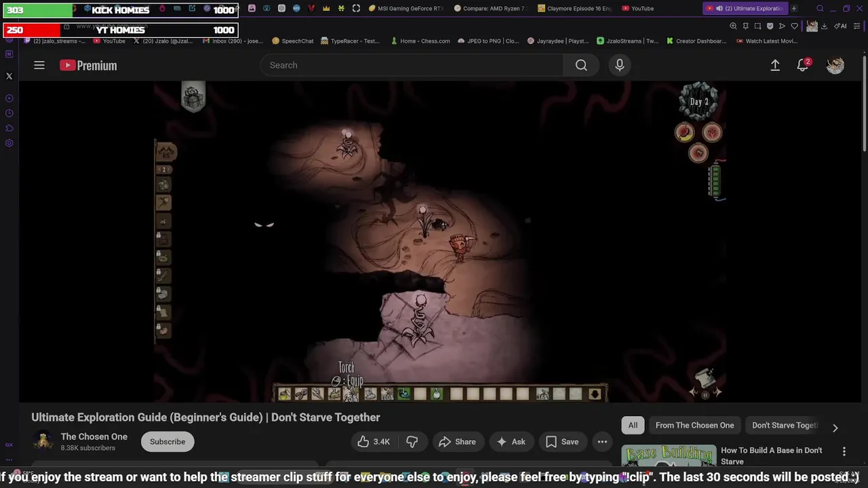Open the YouTube account avatar menu
868x488 pixels.
pyautogui.click(x=835, y=65)
